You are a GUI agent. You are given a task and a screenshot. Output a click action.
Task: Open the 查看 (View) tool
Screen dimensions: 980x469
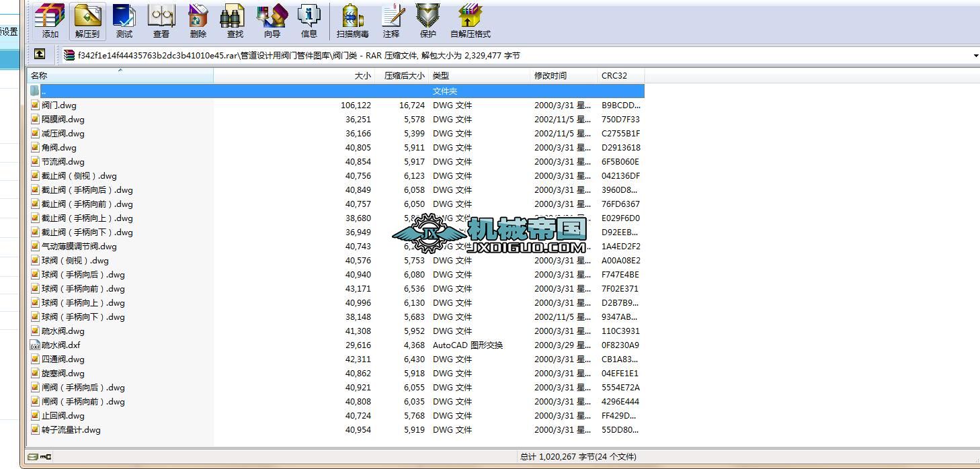click(x=161, y=21)
